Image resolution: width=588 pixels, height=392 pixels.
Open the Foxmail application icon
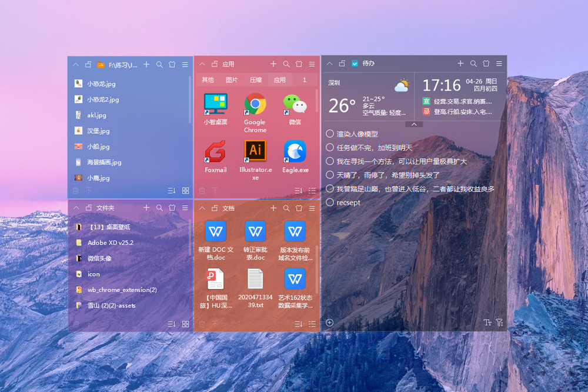tap(215, 152)
